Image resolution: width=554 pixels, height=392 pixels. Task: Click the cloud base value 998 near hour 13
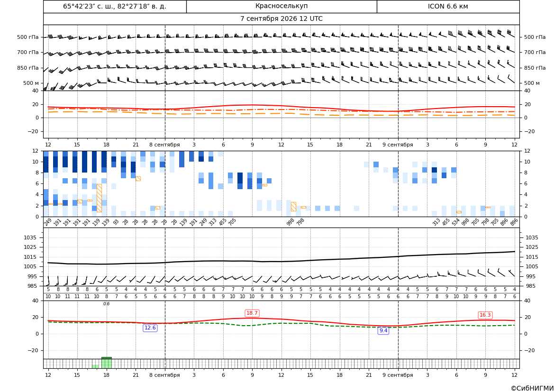pos(291,222)
